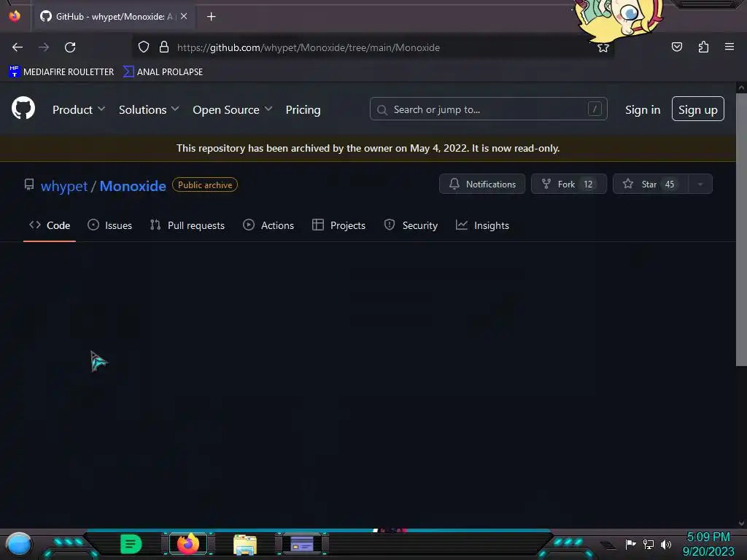The image size is (747, 560).
Task: Close the GitHub Monoxide tab
Action: coord(184,16)
